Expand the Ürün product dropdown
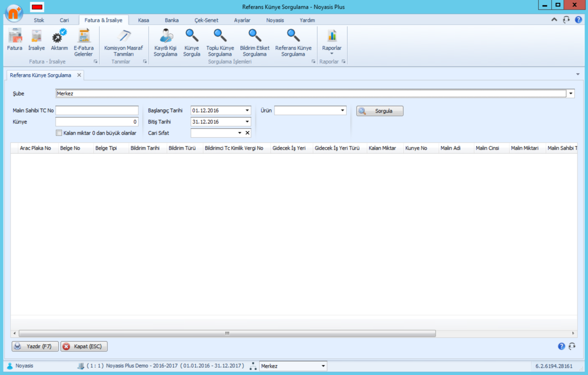The image size is (588, 375). (342, 110)
